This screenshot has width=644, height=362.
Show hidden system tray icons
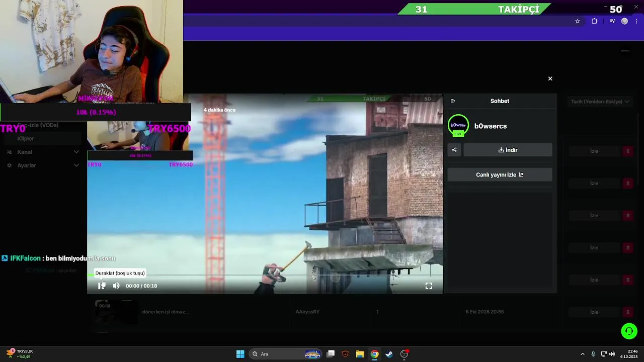(x=583, y=354)
